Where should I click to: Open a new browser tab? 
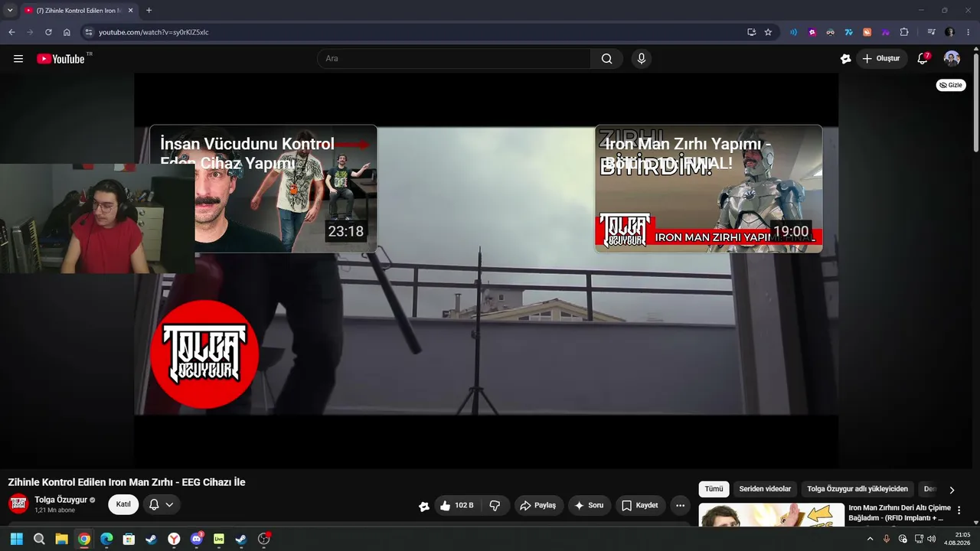(149, 11)
